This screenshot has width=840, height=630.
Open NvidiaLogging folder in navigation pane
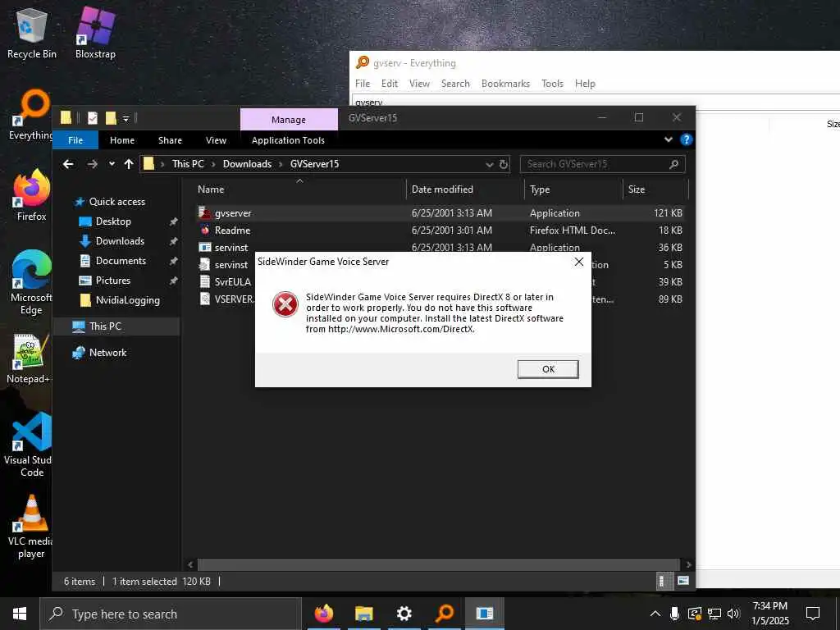click(x=127, y=300)
